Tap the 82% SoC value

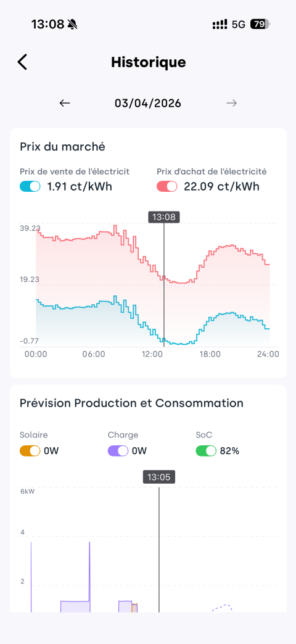coord(229,450)
